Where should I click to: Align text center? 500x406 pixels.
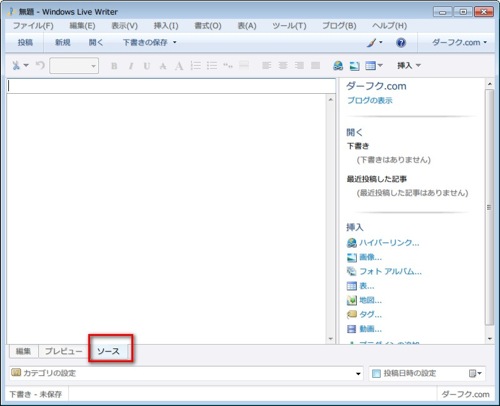(x=283, y=65)
